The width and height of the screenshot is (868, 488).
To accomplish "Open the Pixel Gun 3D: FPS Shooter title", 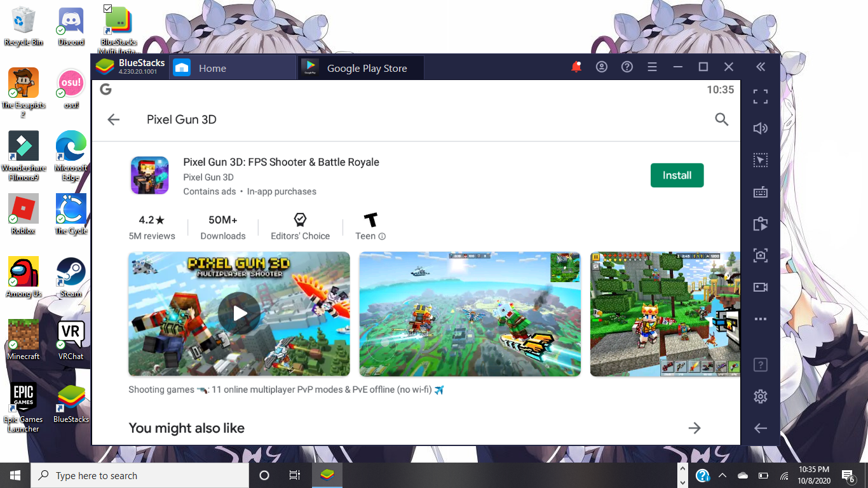I will coord(281,162).
